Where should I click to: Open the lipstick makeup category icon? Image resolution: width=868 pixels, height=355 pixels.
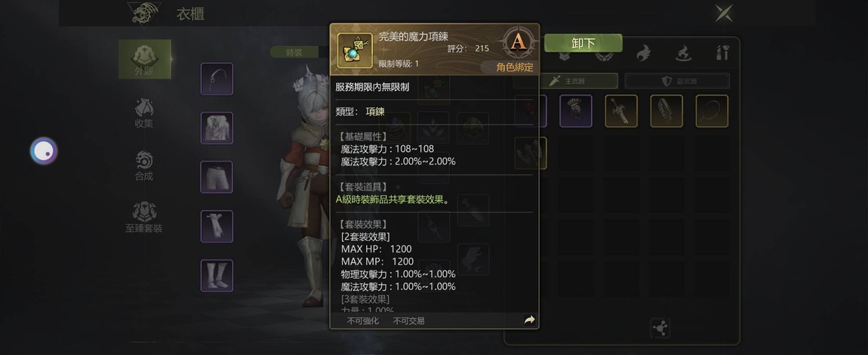pyautogui.click(x=722, y=53)
